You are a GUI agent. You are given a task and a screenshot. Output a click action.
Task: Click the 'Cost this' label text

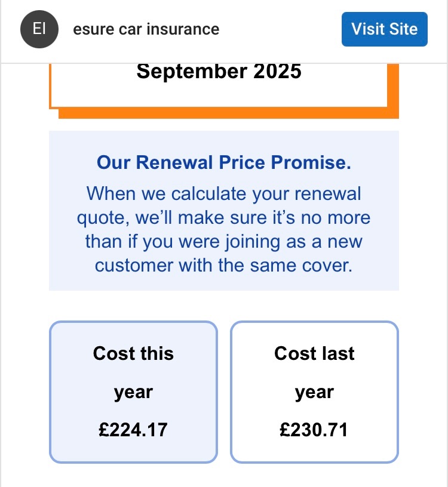[x=133, y=353]
